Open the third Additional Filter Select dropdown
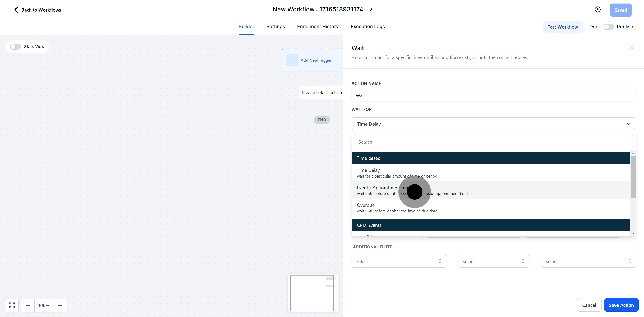 [x=588, y=261]
